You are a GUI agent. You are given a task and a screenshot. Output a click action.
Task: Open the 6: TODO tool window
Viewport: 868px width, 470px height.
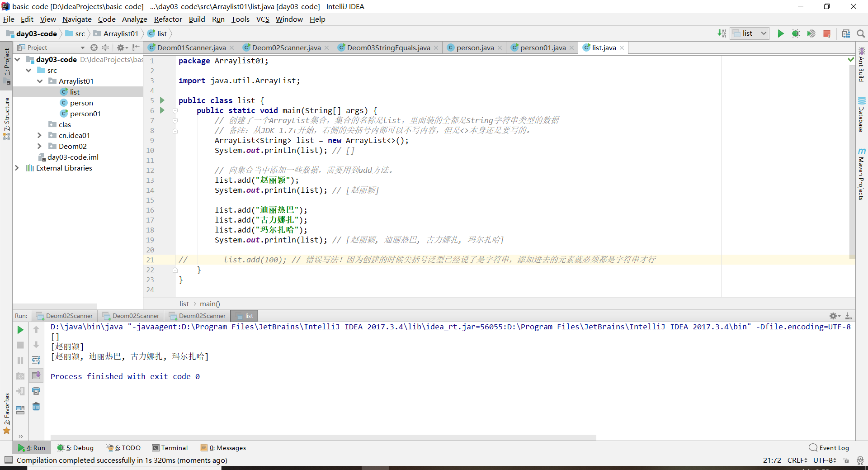123,448
